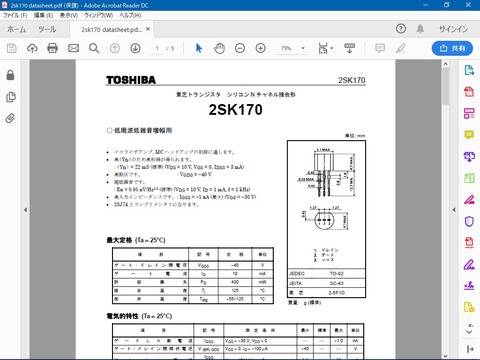Go to the previous page arrow

pyautogui.click(x=115, y=48)
